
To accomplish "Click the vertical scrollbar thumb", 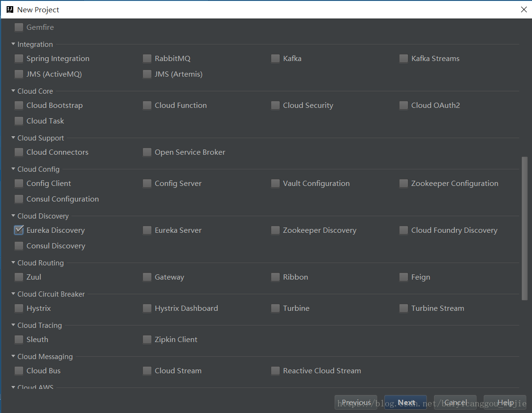I will tap(524, 228).
